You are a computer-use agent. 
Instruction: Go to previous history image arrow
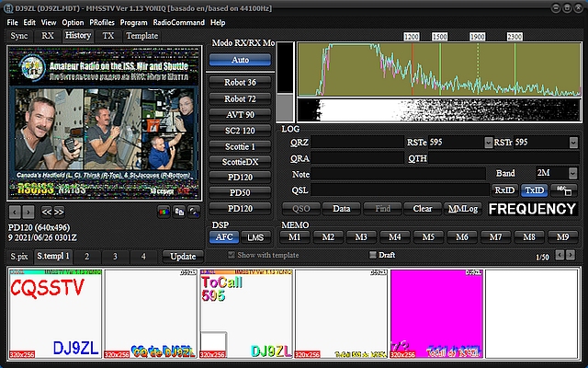[15, 212]
